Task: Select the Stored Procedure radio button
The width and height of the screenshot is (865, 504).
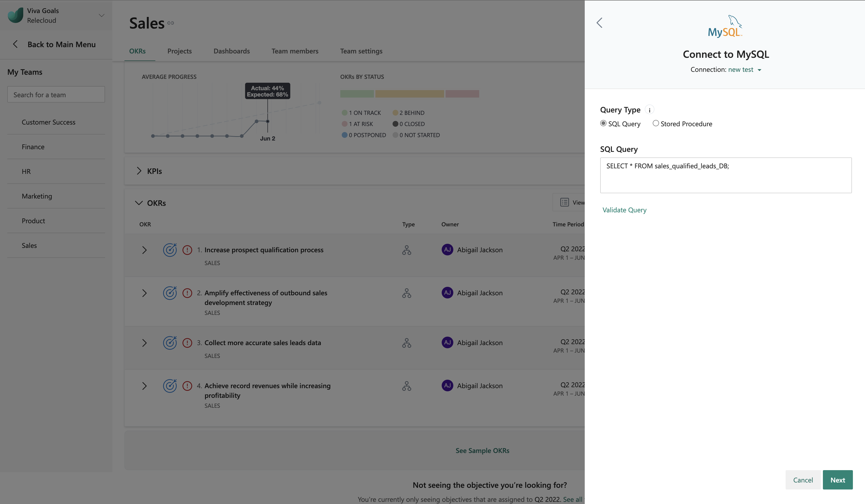Action: point(656,123)
